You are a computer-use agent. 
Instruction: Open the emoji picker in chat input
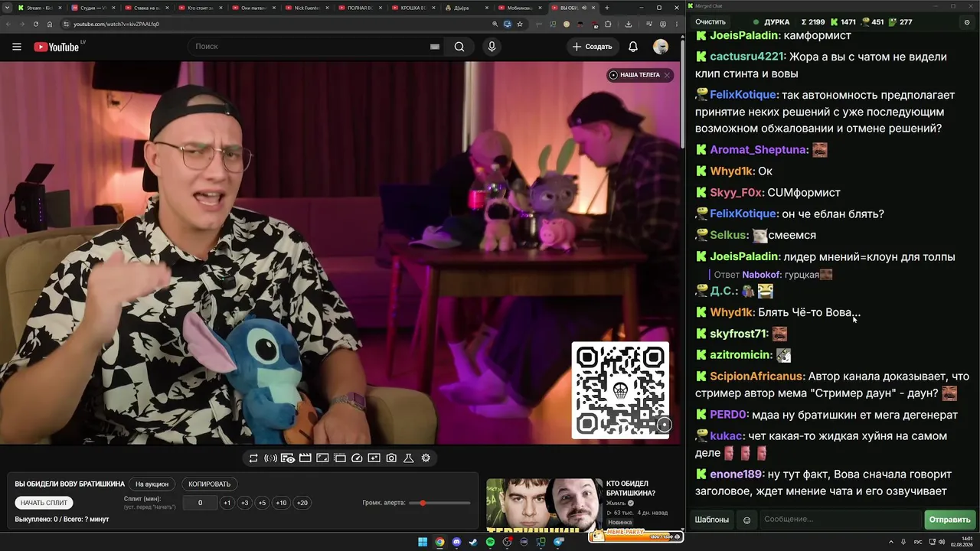point(747,520)
